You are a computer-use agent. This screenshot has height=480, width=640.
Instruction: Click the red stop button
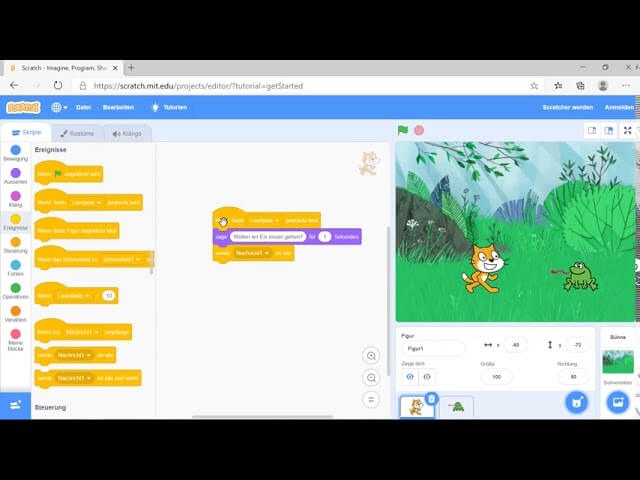point(419,130)
